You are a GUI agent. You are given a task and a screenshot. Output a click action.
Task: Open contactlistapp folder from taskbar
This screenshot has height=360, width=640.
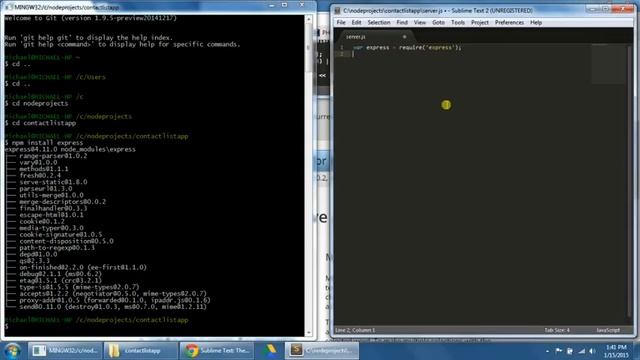(140, 350)
